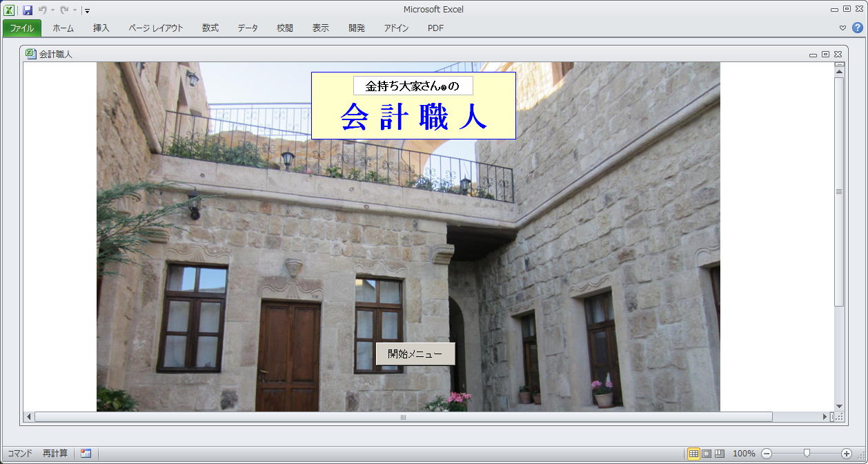The height and width of the screenshot is (464, 868).
Task: Minimize the Microsoft Excel application window
Action: pos(835,9)
